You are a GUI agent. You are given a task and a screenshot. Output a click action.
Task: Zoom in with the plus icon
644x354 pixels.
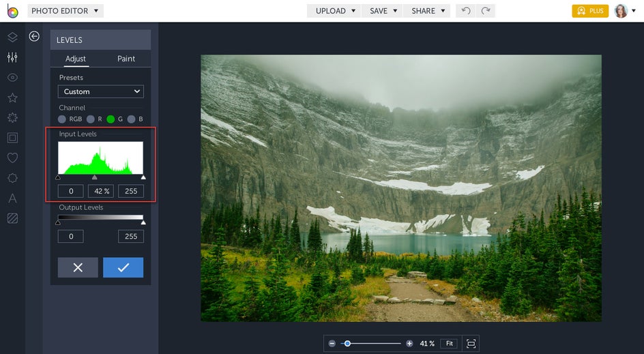coord(409,343)
